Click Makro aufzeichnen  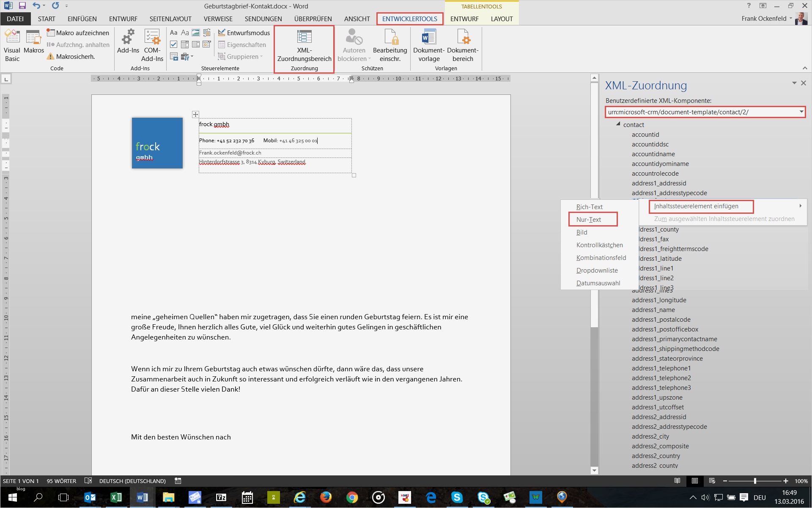[78, 33]
